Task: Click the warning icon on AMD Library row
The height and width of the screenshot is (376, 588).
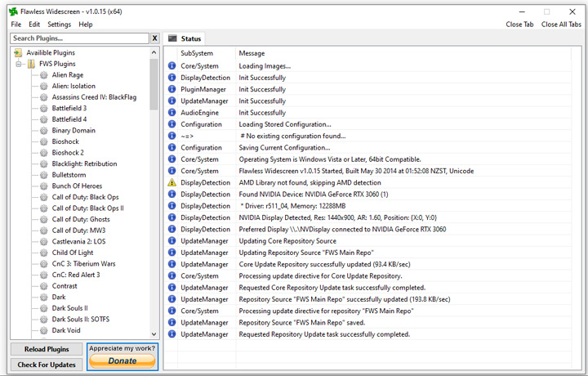Action: pyautogui.click(x=172, y=183)
